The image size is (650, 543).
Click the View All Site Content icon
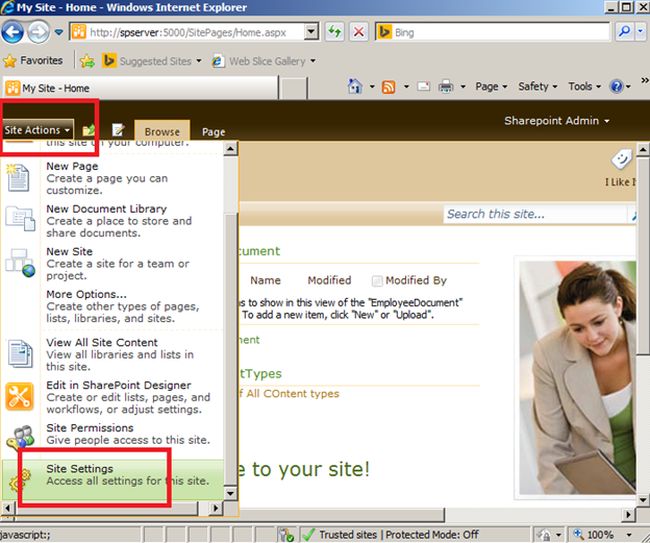click(20, 354)
